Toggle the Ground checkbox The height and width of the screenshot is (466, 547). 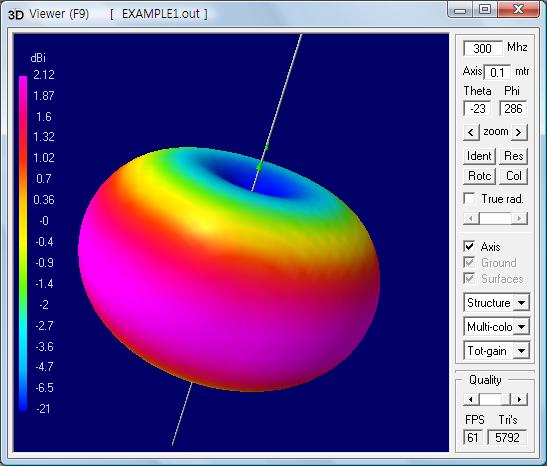[469, 262]
